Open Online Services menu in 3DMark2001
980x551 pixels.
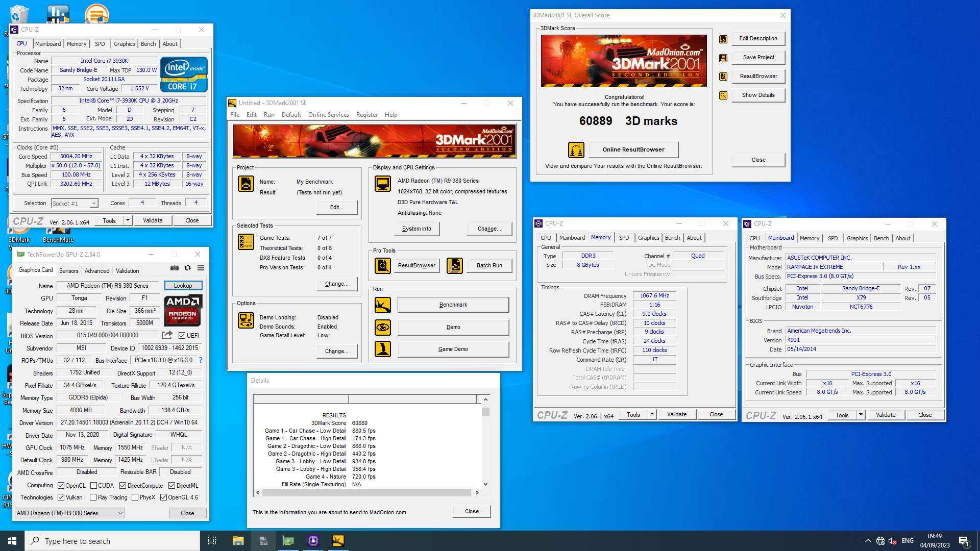329,115
